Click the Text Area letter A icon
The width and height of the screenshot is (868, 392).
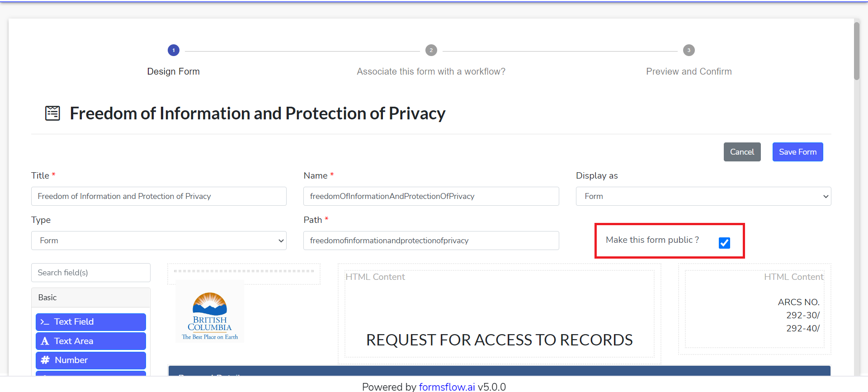pos(45,341)
